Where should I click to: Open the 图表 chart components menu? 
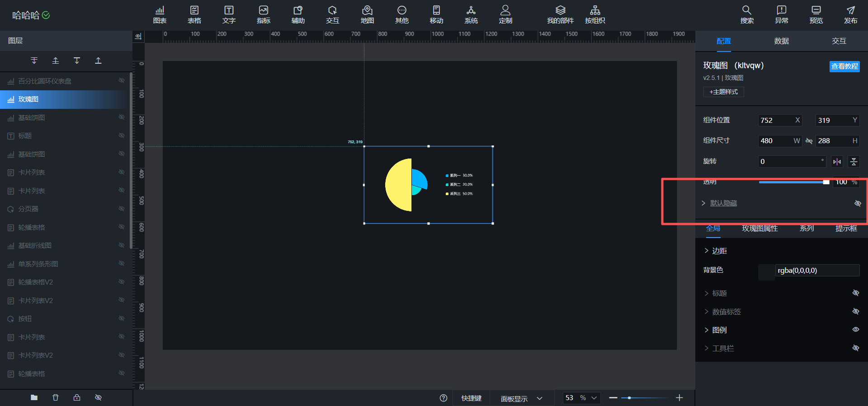tap(160, 15)
